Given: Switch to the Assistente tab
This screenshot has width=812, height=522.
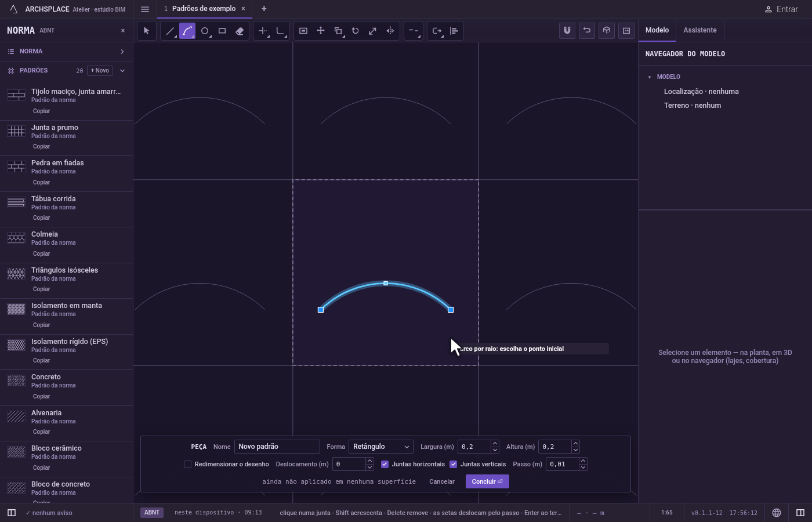Looking at the screenshot, I should point(699,30).
